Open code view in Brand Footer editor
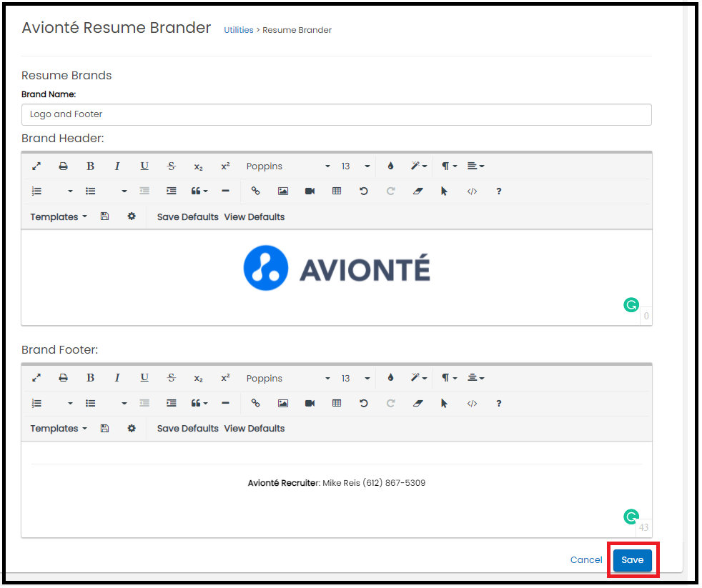The width and height of the screenshot is (702, 588). [472, 404]
